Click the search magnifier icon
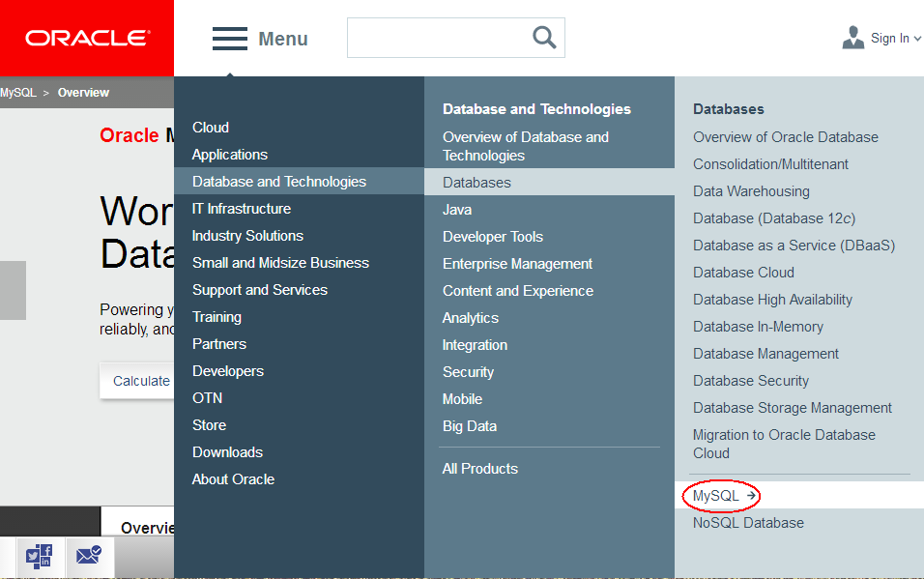The width and height of the screenshot is (924, 579). 544,38
